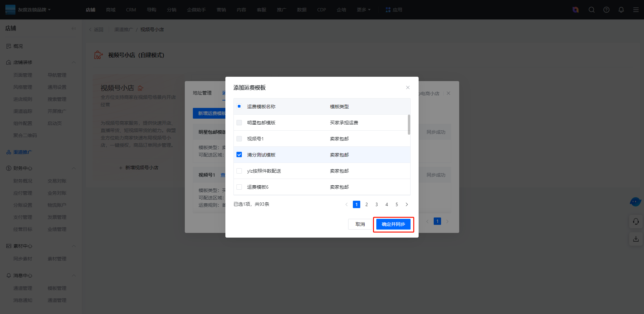
Task: Open the hamburger menu icon at top right
Action: coord(636,10)
